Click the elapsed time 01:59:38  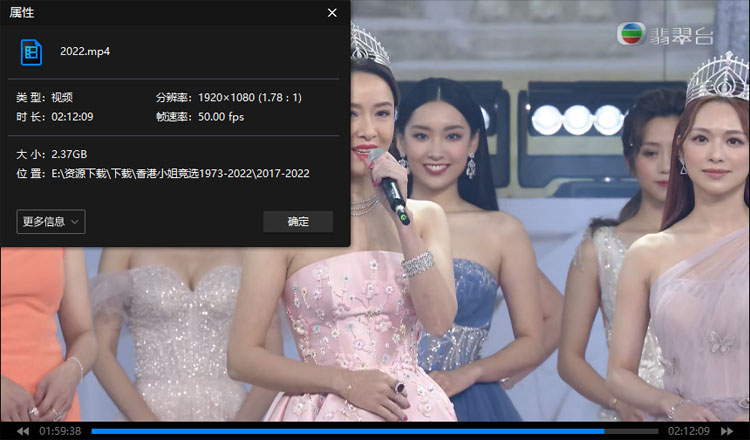pos(60,431)
